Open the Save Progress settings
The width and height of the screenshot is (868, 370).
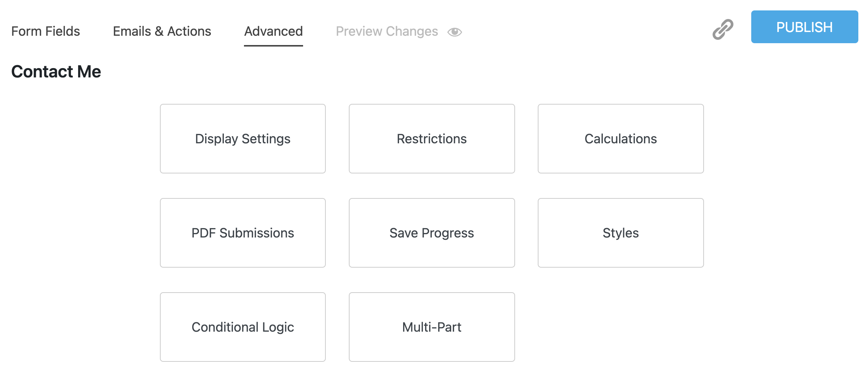(431, 233)
